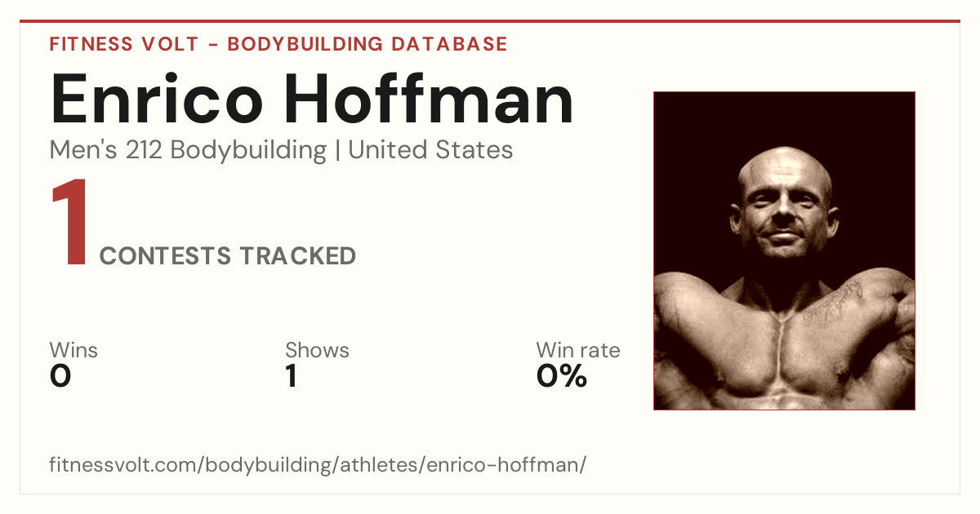Click the Win rate stat label
Image resolution: width=980 pixels, height=514 pixels.
coord(578,350)
